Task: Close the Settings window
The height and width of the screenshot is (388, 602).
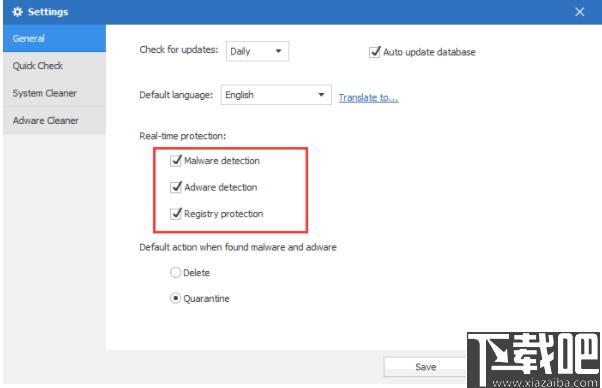Action: (579, 12)
